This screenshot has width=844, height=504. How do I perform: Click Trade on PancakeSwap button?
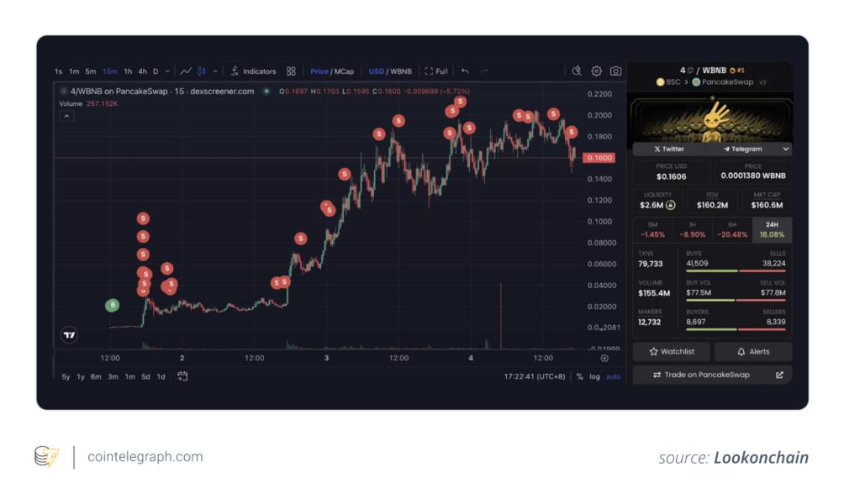(702, 375)
